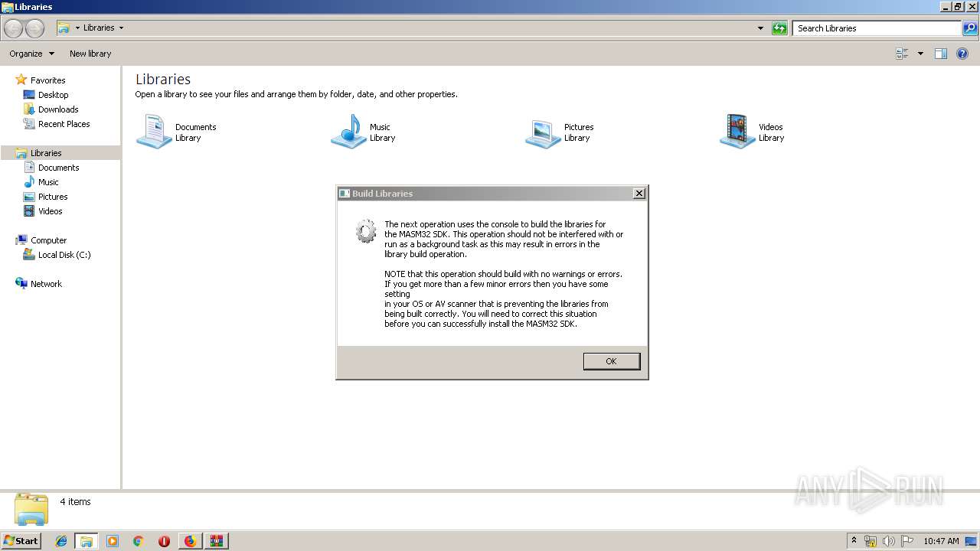Image resolution: width=980 pixels, height=551 pixels.
Task: Open the Organize menu
Action: click(x=31, y=54)
